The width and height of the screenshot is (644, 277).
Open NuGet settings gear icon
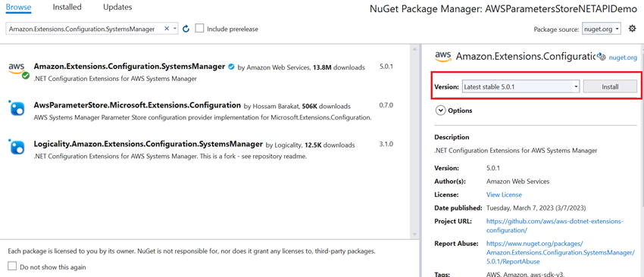click(x=633, y=29)
